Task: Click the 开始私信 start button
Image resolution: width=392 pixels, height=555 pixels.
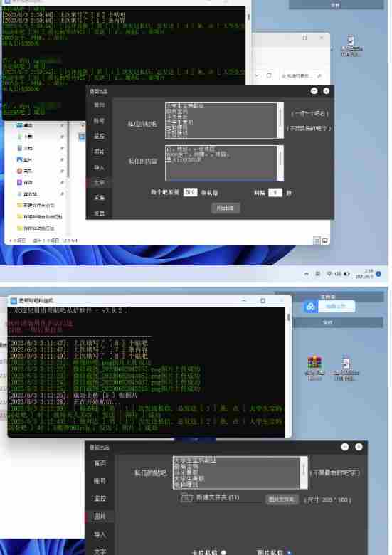Action: [226, 208]
